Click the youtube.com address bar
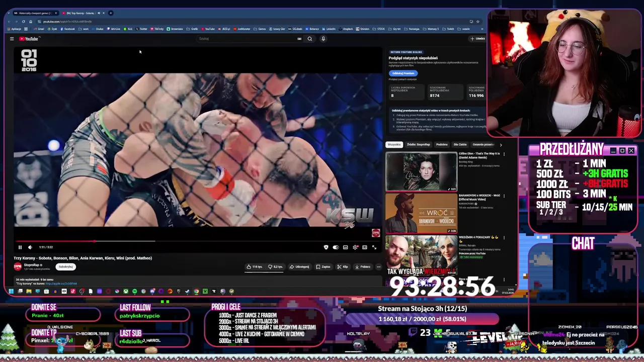Viewport: 644px width, 362px height. click(x=252, y=22)
